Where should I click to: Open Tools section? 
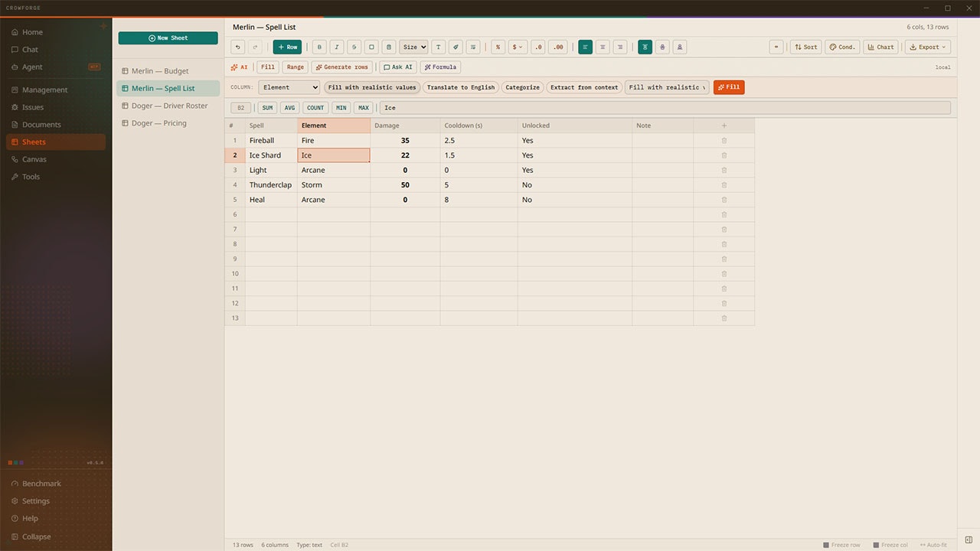coord(56,177)
